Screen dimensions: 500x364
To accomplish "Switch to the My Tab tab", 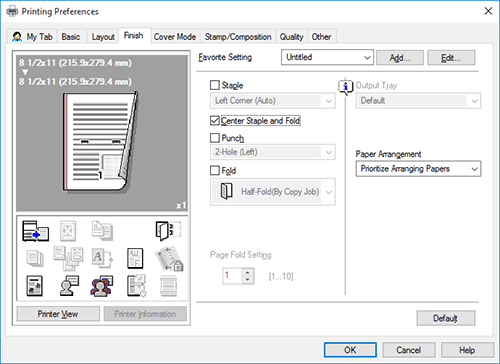I will (x=33, y=37).
